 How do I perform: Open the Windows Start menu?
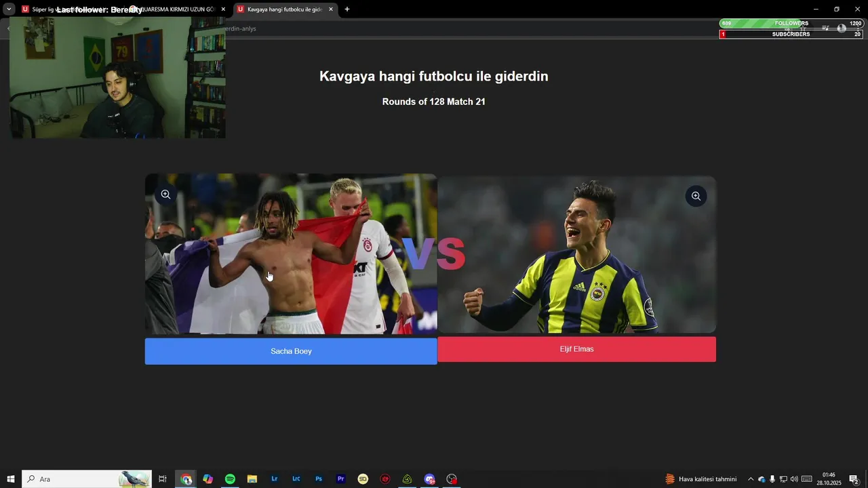tap(10, 479)
